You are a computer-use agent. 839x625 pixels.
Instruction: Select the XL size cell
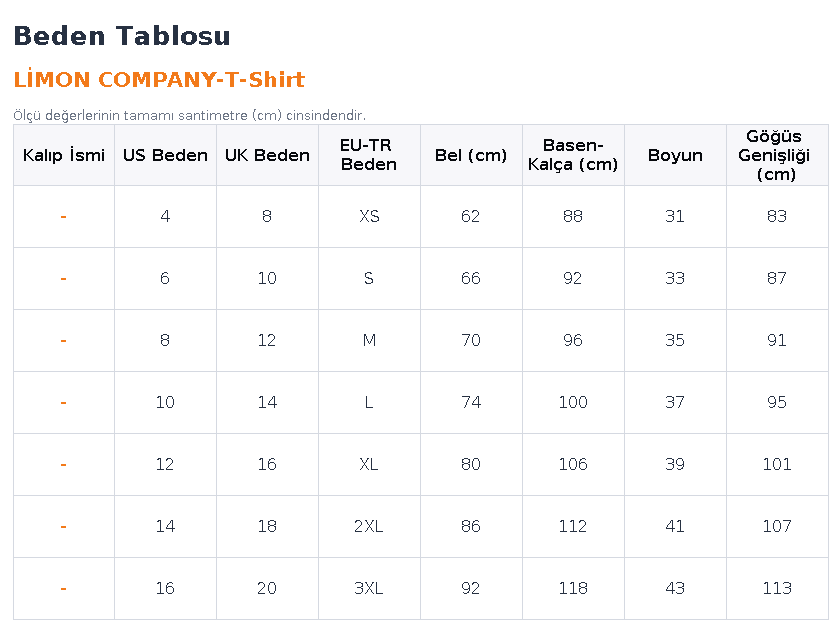pos(369,464)
